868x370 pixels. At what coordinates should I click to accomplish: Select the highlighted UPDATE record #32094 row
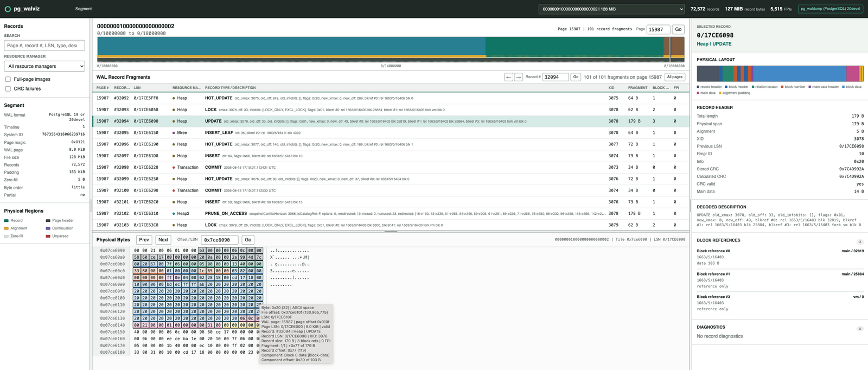click(391, 121)
